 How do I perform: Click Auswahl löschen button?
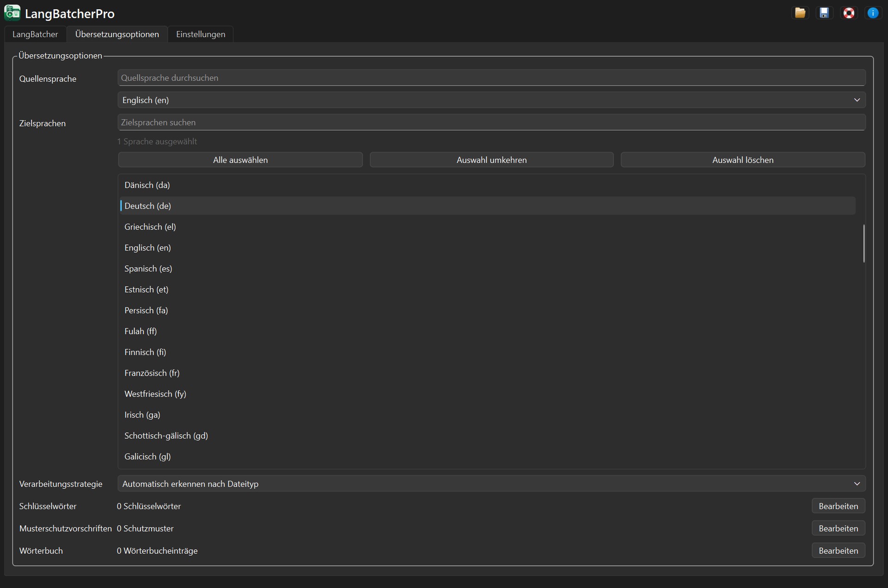click(x=742, y=160)
